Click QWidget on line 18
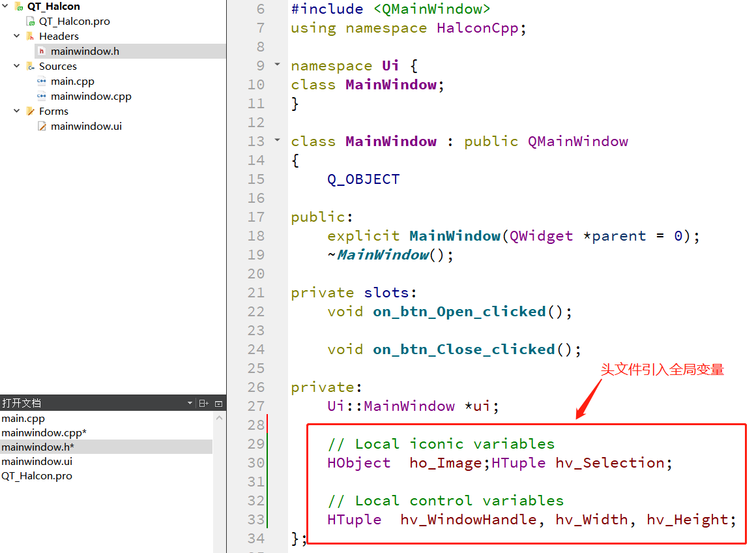This screenshot has width=756, height=553. click(542, 236)
